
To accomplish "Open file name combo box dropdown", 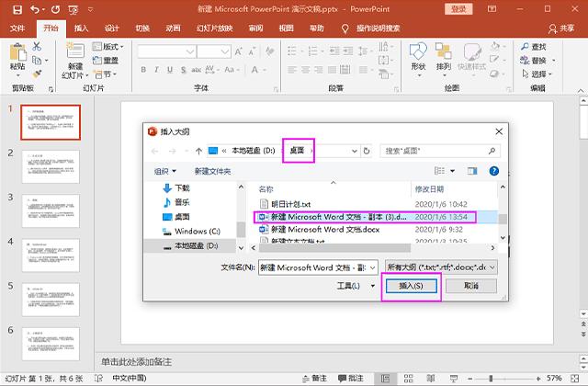I will pos(373,267).
